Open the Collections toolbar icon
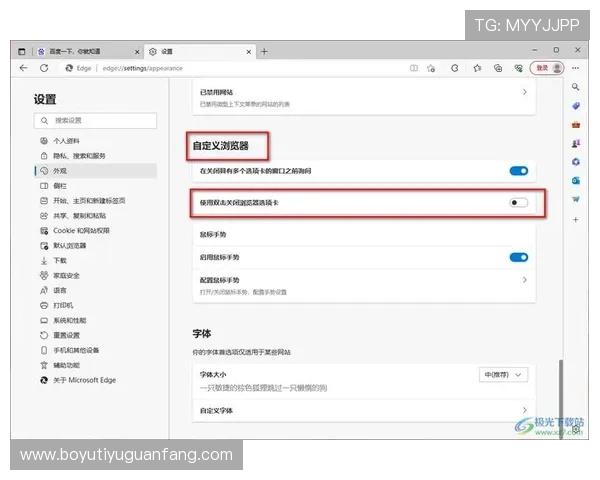600x480 pixels. 498,68
